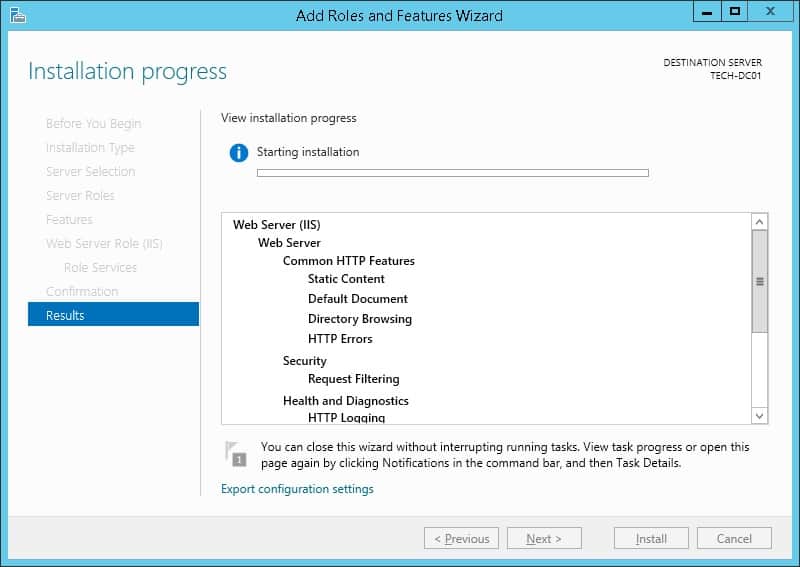Select the Before You Begin step
800x567 pixels.
pos(93,124)
